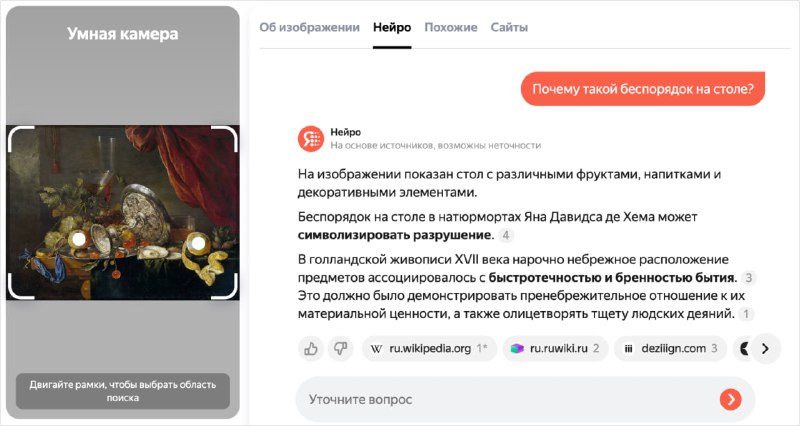Show more sources with right chevron
Image resolution: width=800 pixels, height=426 pixels.
[765, 348]
